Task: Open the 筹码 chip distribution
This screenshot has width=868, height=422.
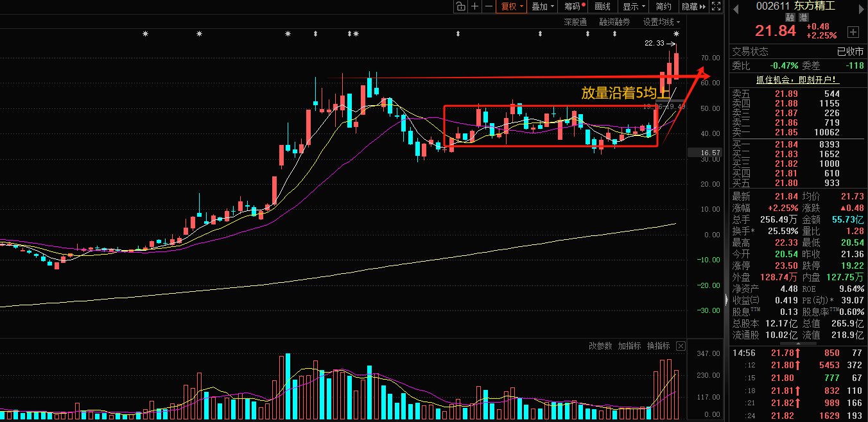Action: coord(575,6)
